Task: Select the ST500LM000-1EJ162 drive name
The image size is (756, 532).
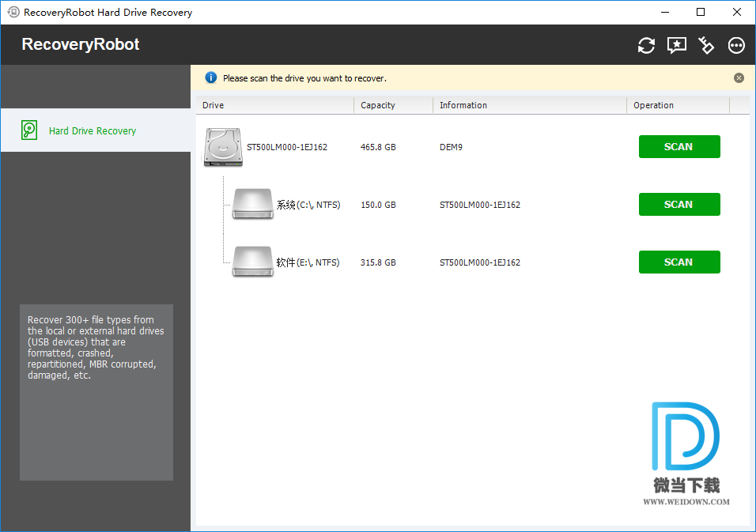Action: point(287,147)
